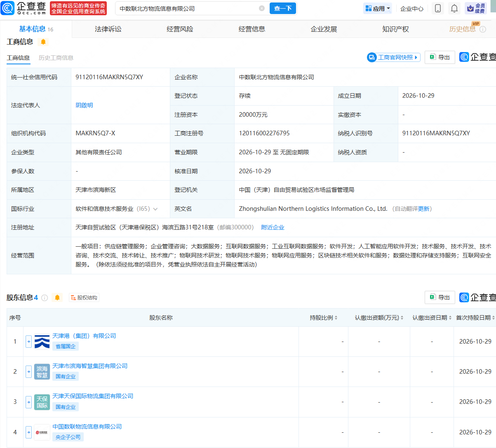Open the 企业发展 tab

(324, 29)
